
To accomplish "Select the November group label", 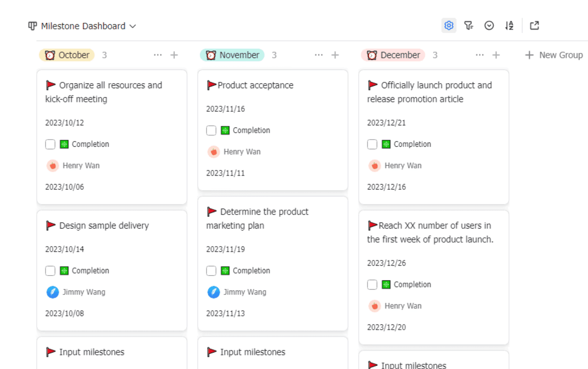I will coord(232,55).
